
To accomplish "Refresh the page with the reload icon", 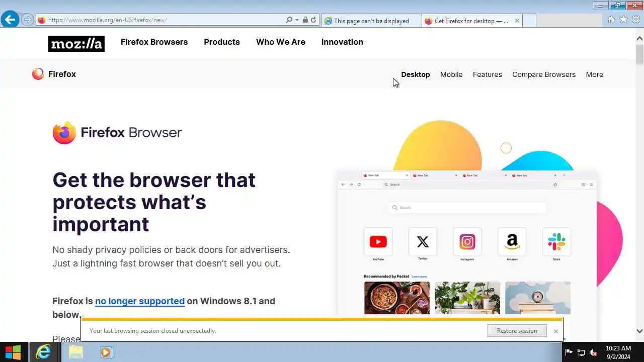I will (x=313, y=20).
